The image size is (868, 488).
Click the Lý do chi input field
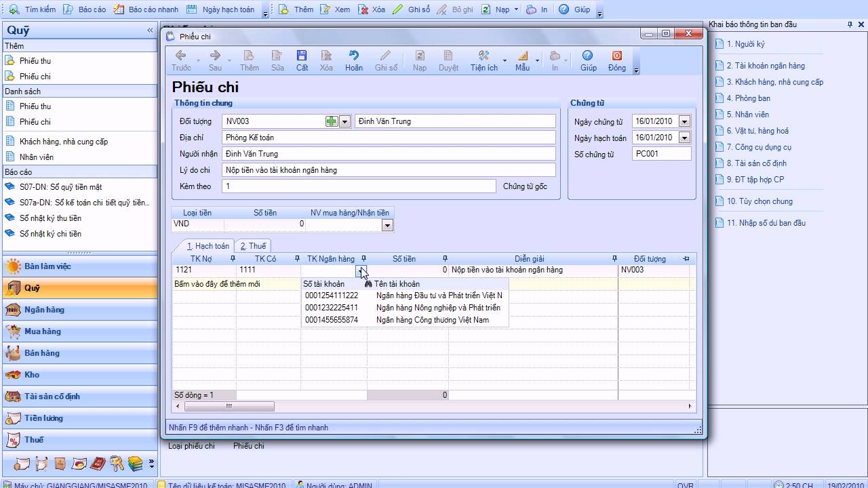[x=389, y=170]
